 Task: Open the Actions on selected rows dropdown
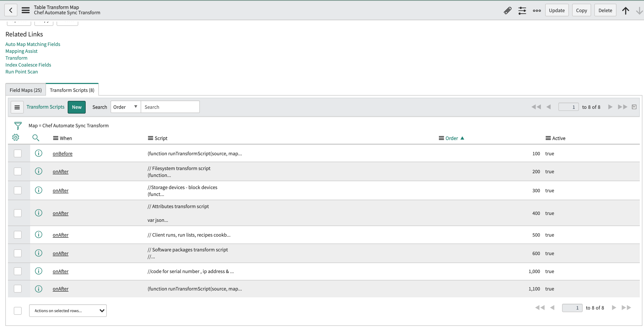click(68, 310)
